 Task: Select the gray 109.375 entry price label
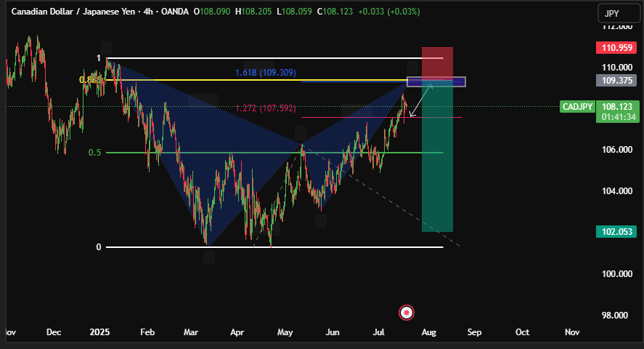tap(616, 81)
